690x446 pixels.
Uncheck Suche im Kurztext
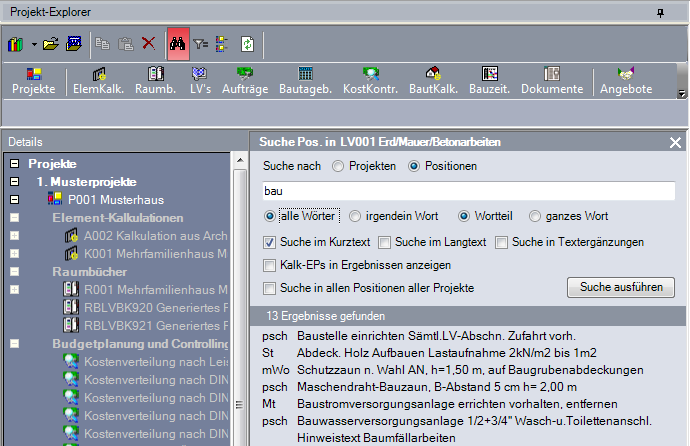tap(270, 241)
